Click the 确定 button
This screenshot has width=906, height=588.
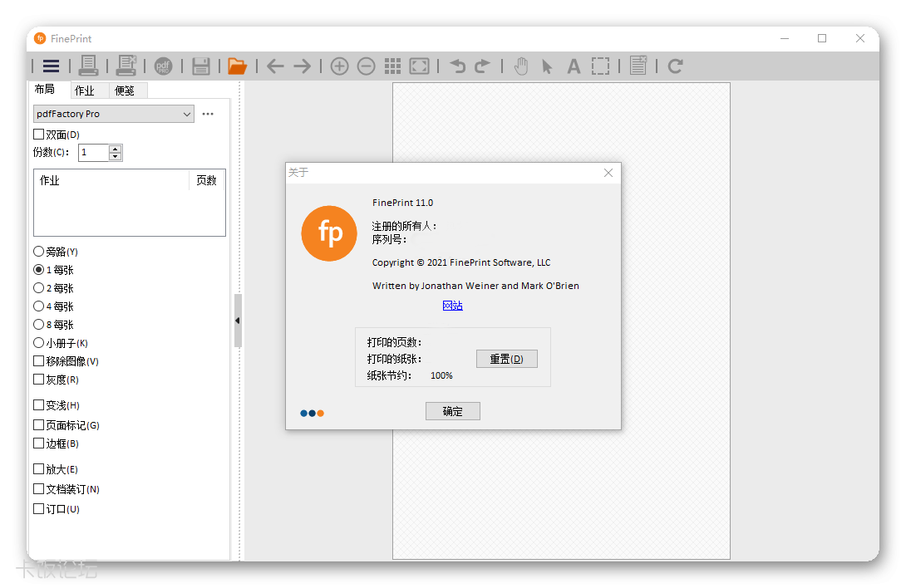pyautogui.click(x=453, y=411)
